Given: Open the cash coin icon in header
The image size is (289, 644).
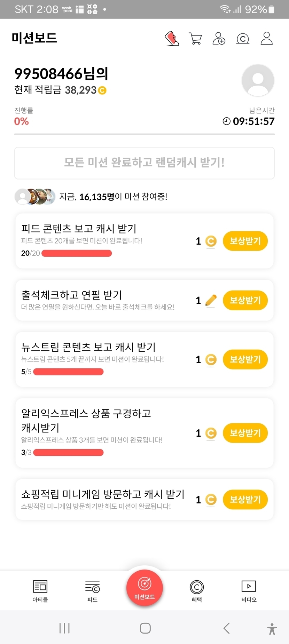Looking at the screenshot, I should (x=243, y=38).
